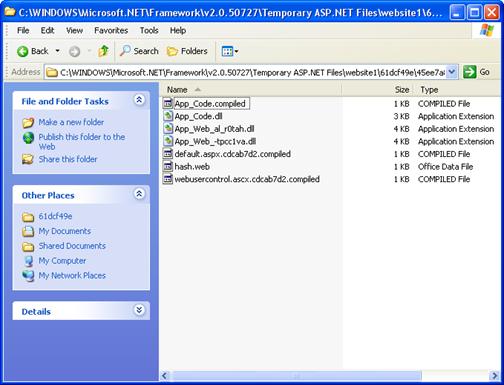Expand the Address bar dropdown arrow

(x=452, y=72)
